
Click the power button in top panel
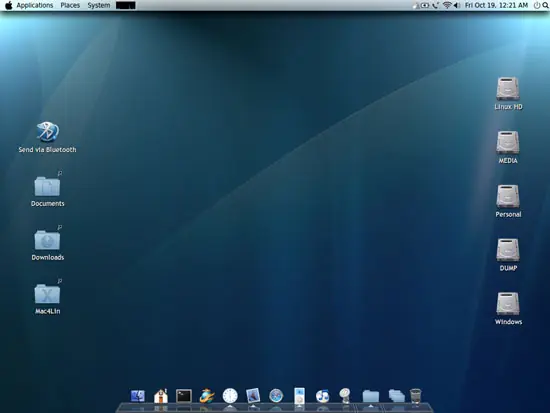537,5
